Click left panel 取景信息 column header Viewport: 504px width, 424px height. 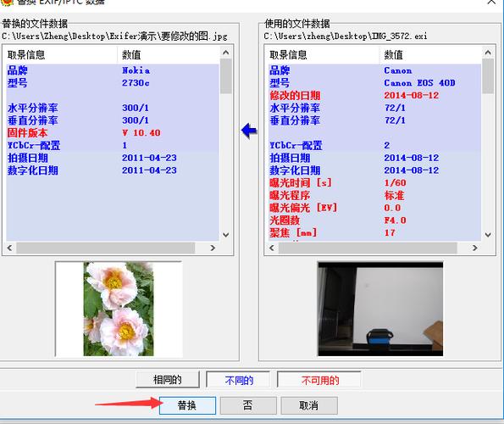62,55
